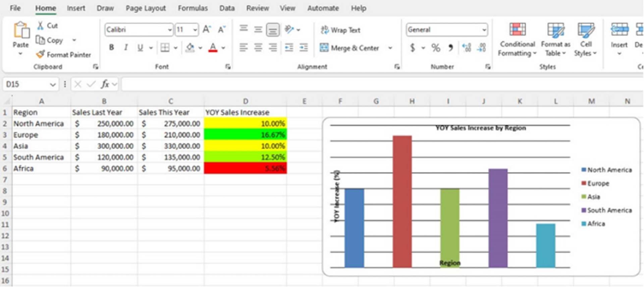Screen dimensions: 644x287
Task: Switch to the Page Layout tab
Action: [x=146, y=8]
